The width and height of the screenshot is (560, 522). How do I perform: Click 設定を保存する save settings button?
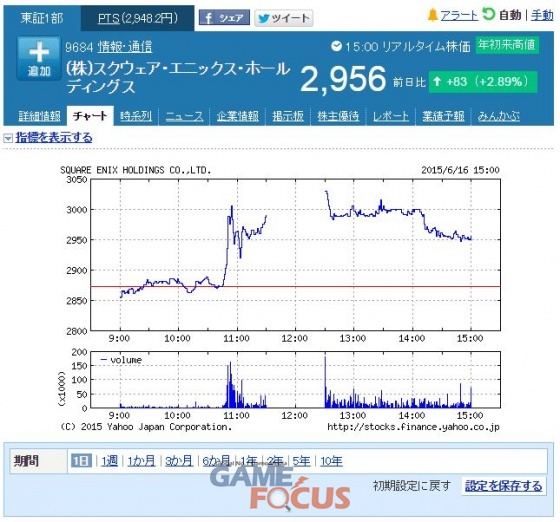pos(504,486)
